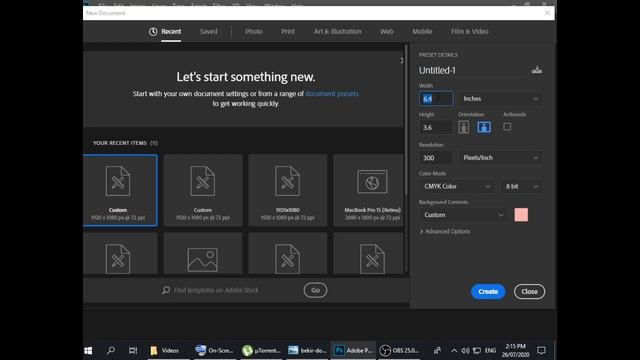Image resolution: width=640 pixels, height=360 pixels.
Task: Open the Inches width units dropdown
Action: pyautogui.click(x=500, y=99)
